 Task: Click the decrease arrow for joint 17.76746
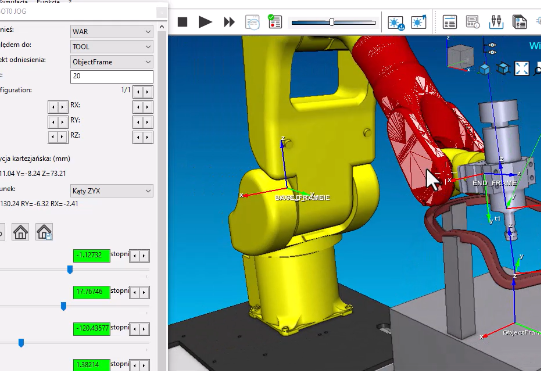click(x=135, y=292)
